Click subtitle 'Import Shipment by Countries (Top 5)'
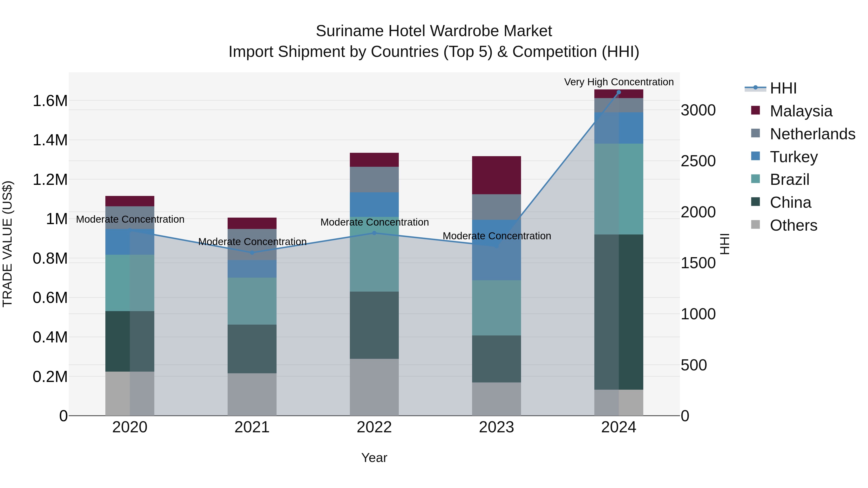This screenshot has height=488, width=868. tap(360, 52)
